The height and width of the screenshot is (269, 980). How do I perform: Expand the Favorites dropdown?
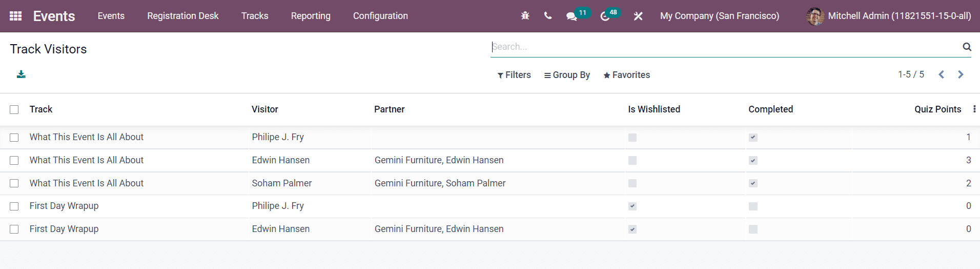626,75
